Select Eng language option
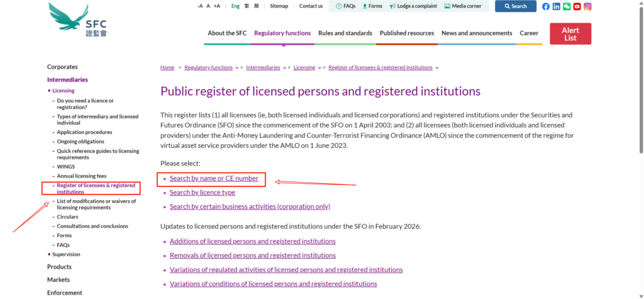The width and height of the screenshot is (644, 299). coord(235,6)
